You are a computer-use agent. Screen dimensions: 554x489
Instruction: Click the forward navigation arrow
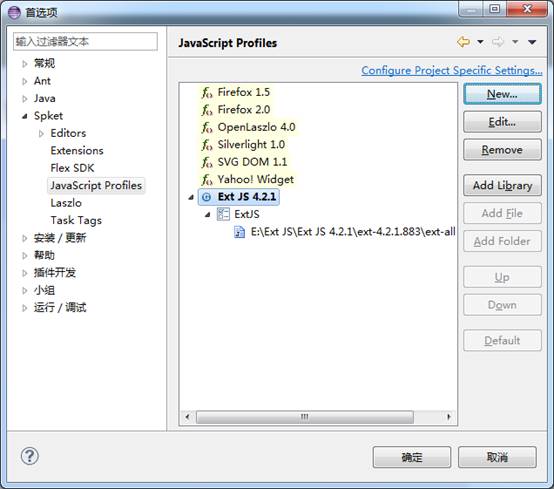click(x=498, y=42)
